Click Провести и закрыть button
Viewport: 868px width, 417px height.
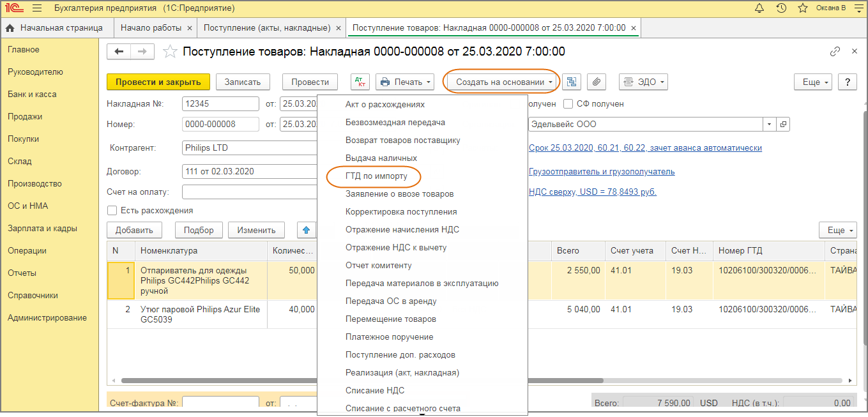coord(158,82)
